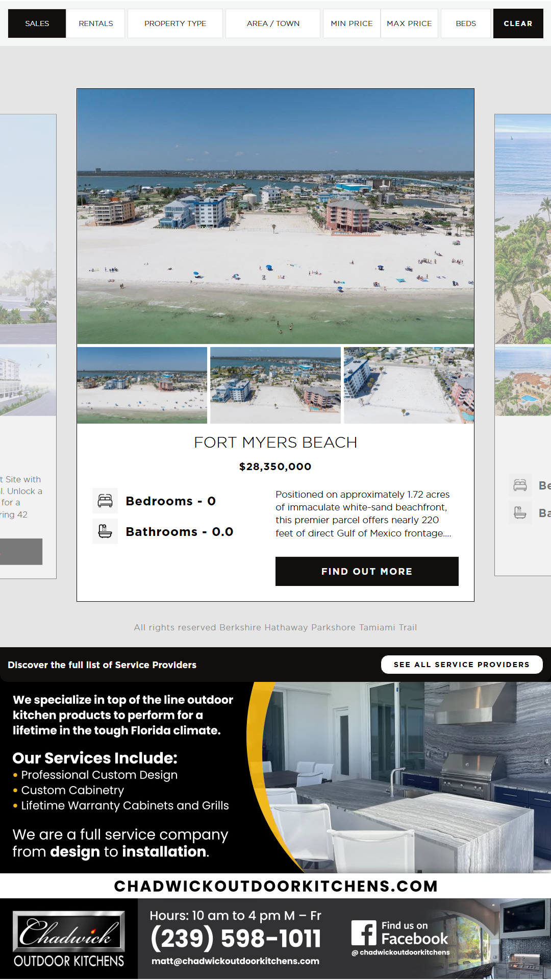Click the bathtub icon beside Bathrooms - 0.0
The height and width of the screenshot is (980, 551).
[x=105, y=531]
